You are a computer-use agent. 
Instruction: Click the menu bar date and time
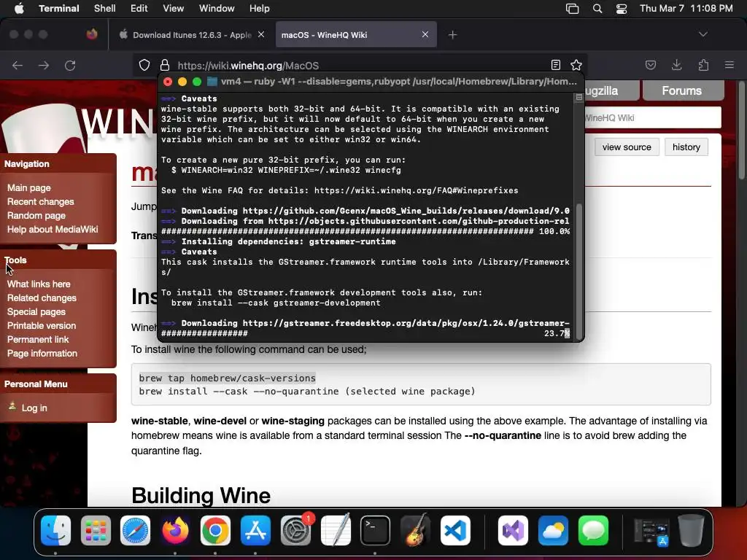coord(686,9)
